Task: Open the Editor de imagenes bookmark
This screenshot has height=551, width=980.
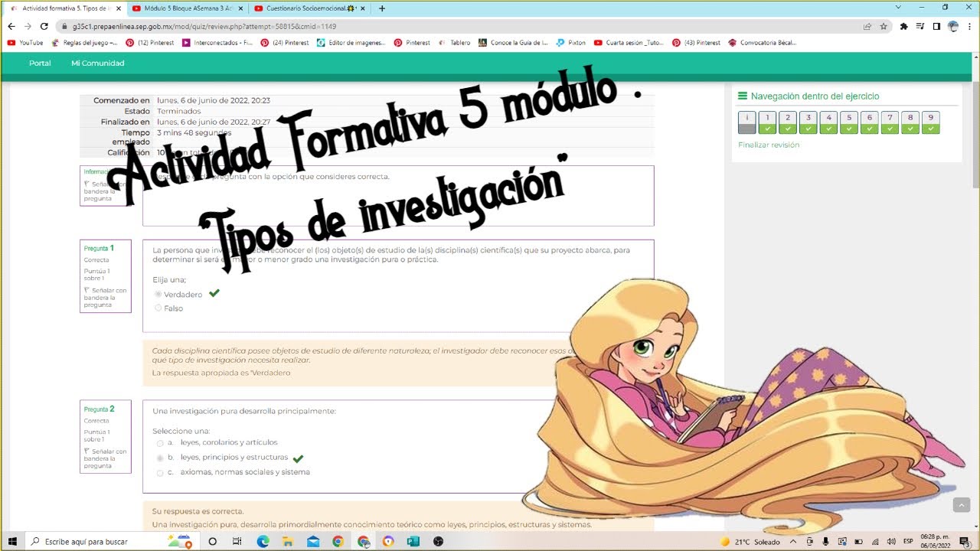Action: (x=351, y=43)
